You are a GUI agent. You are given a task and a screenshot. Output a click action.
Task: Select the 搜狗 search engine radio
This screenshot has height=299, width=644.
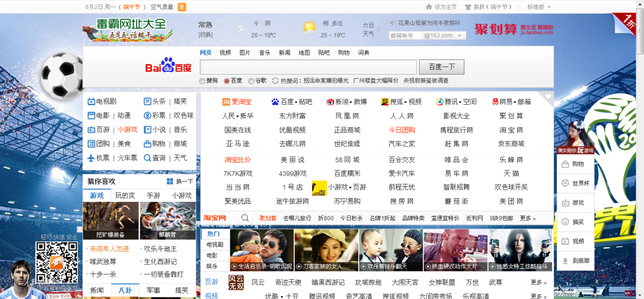[x=202, y=81]
